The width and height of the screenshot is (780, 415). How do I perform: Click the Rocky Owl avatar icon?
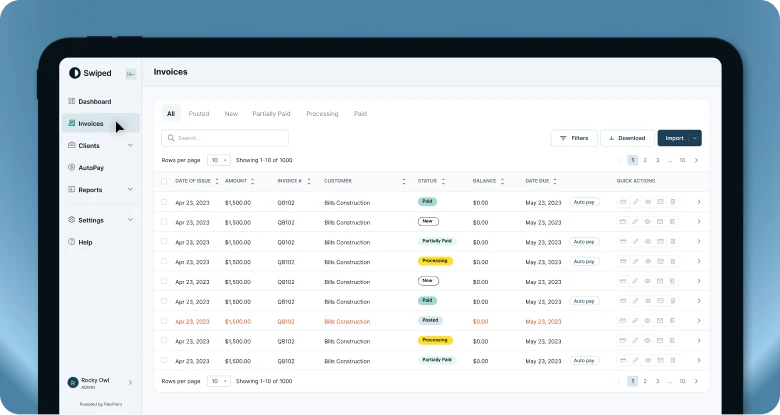pos(73,382)
